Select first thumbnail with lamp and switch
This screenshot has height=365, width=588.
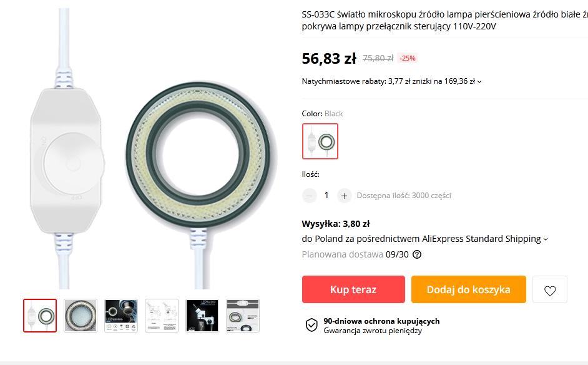[40, 316]
